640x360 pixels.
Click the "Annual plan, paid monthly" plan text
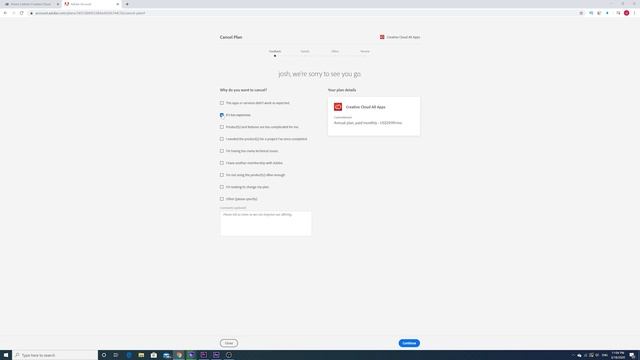click(x=368, y=123)
